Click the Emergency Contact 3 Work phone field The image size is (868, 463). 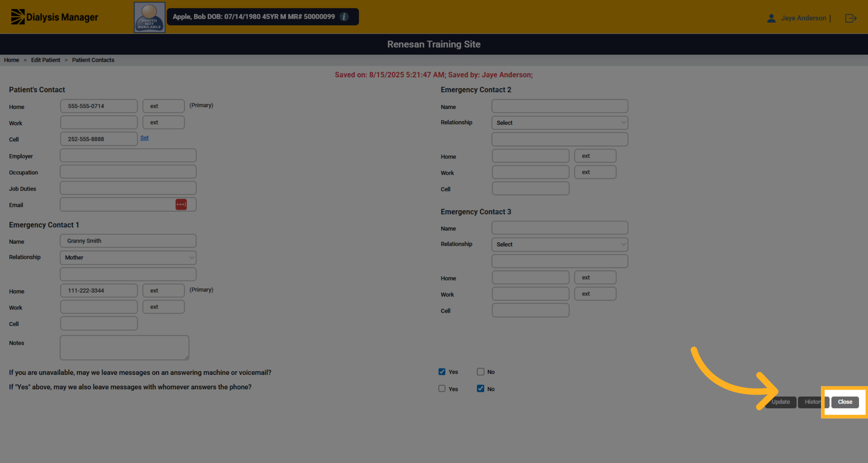531,294
